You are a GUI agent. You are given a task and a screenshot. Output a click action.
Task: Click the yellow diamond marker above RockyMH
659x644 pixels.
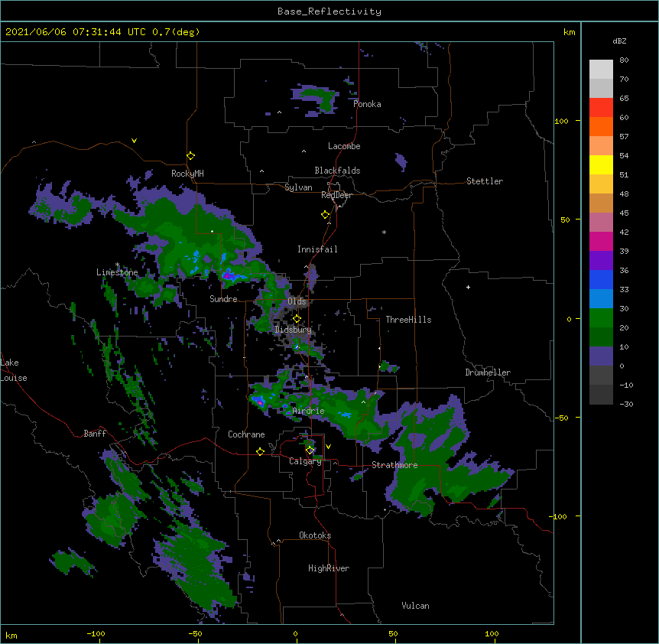tap(191, 156)
